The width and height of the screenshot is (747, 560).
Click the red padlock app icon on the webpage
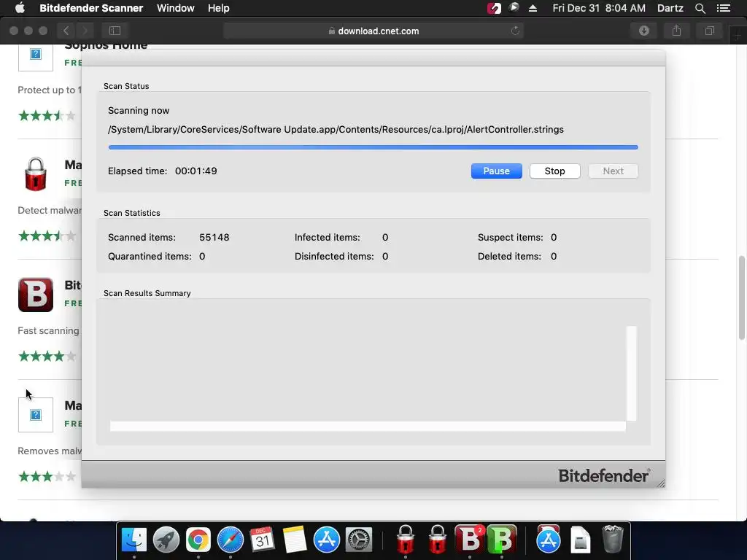36,174
